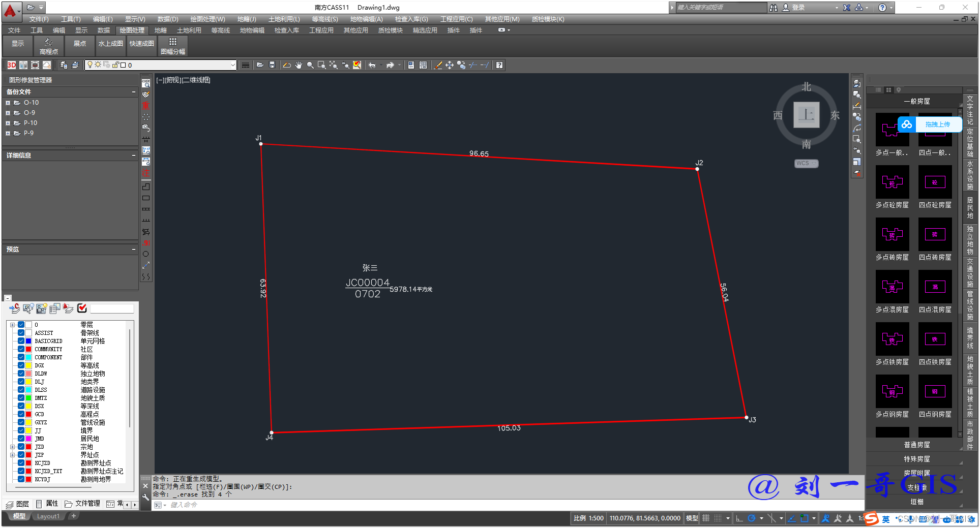Expand the 0 layer tree node
The width and height of the screenshot is (980, 528).
coord(12,325)
